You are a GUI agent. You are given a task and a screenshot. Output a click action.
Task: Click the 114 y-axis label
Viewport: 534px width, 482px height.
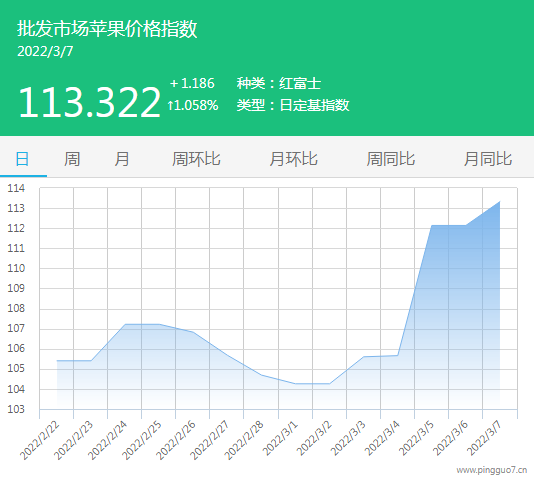[x=16, y=188]
